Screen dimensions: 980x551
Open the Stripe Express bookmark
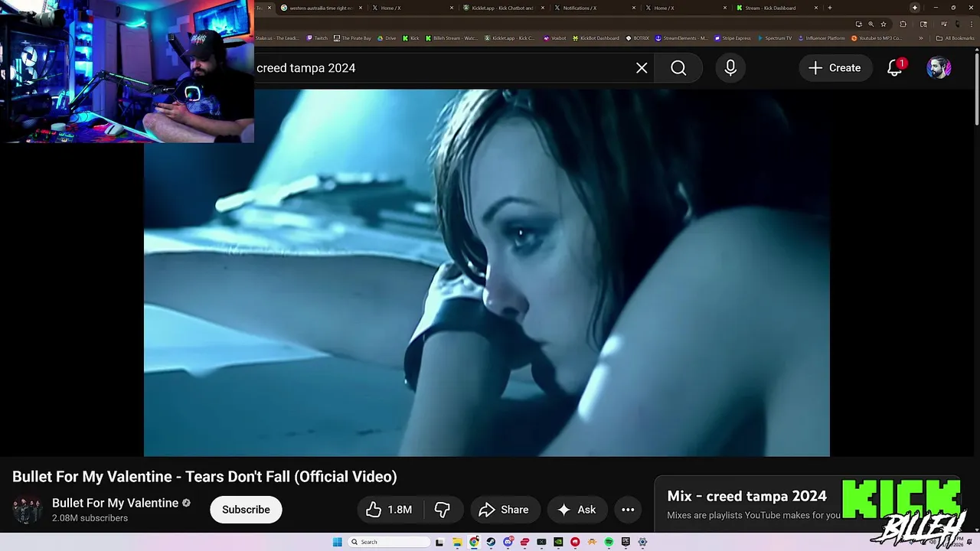click(x=733, y=38)
